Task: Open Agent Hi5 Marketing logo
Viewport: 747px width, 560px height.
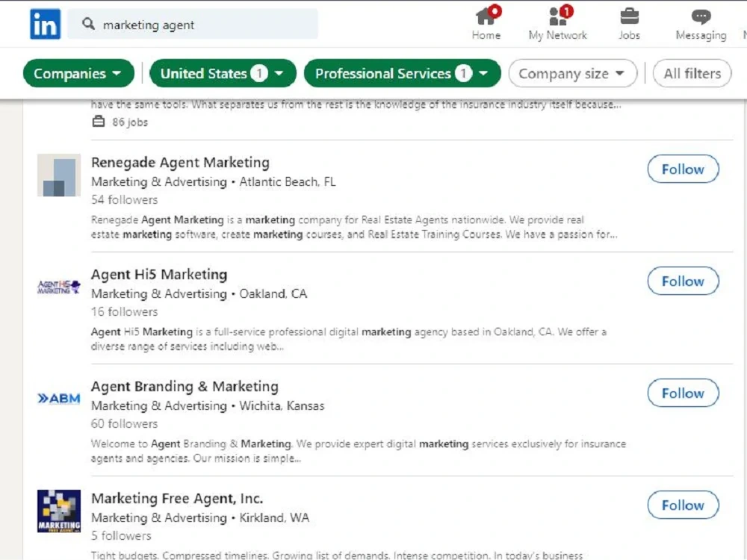Action: [x=59, y=287]
